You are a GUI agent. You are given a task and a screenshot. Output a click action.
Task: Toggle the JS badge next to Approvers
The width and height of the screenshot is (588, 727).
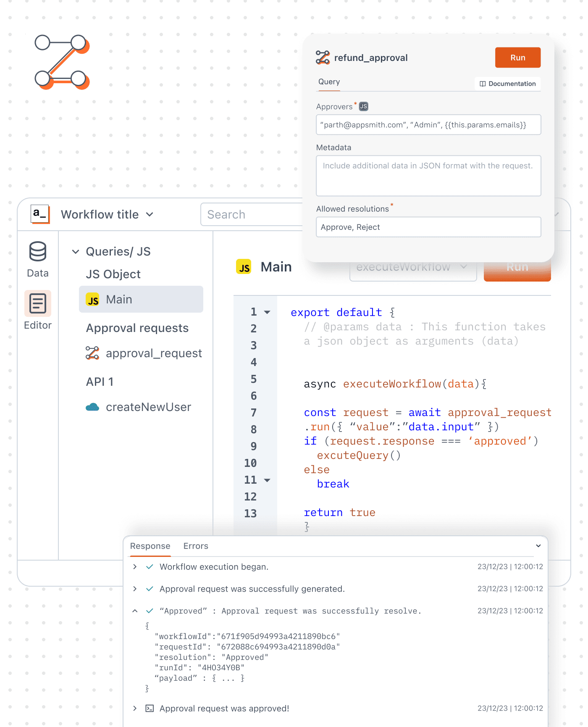tap(364, 106)
